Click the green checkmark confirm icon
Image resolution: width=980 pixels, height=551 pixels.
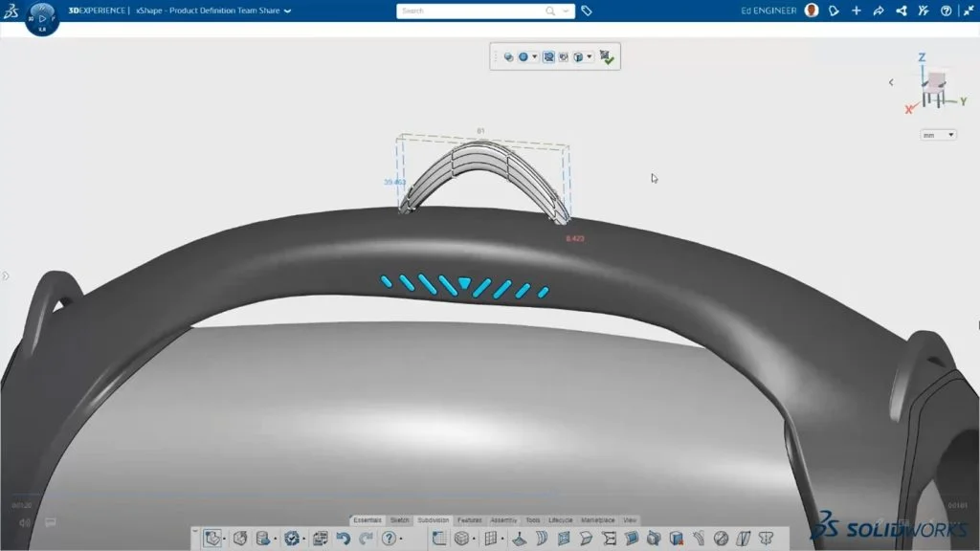607,57
